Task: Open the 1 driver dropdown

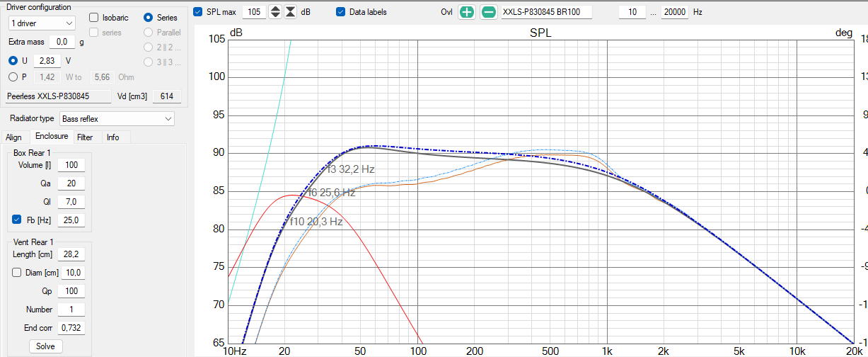Action: 42,23
